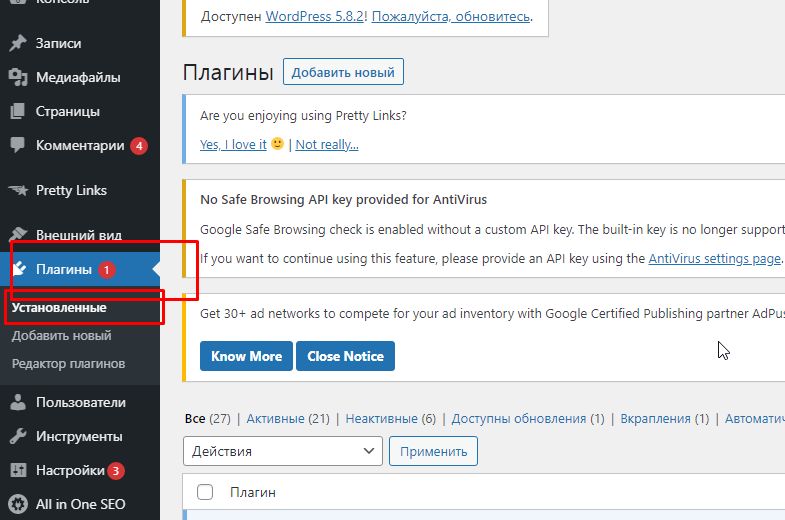Click the Пожалуйста, обновитесь link
The image size is (785, 520).
tap(451, 17)
